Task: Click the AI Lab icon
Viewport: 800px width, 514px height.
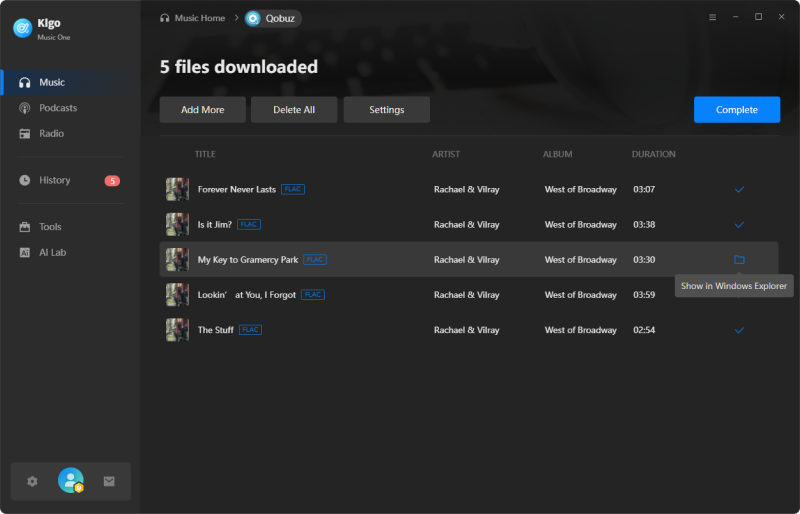Action: pos(24,252)
